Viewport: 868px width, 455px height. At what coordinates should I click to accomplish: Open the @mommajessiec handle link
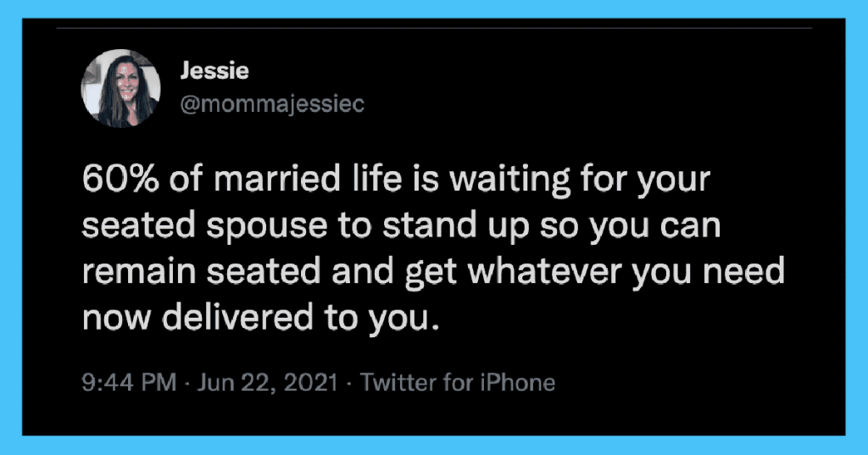coord(272,104)
